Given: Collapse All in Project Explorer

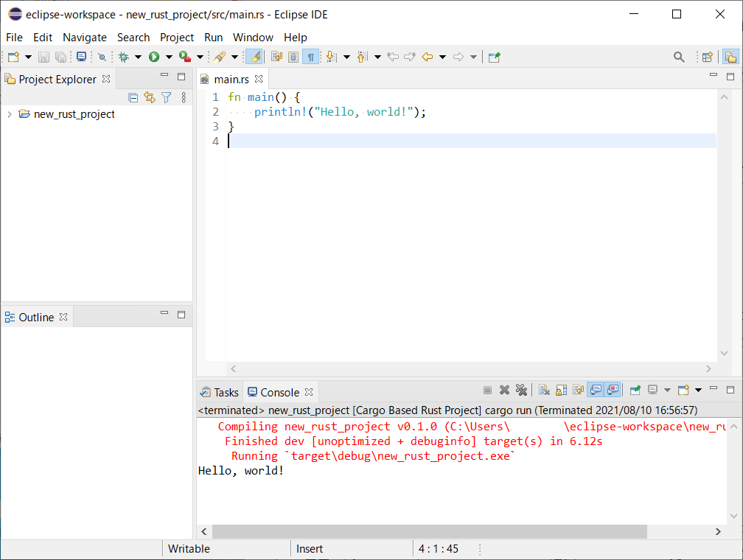Looking at the screenshot, I should 133,97.
